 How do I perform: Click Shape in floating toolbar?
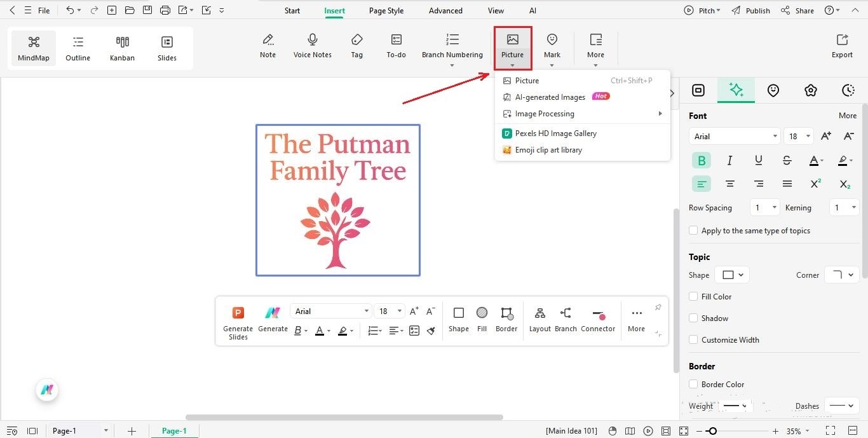(458, 320)
